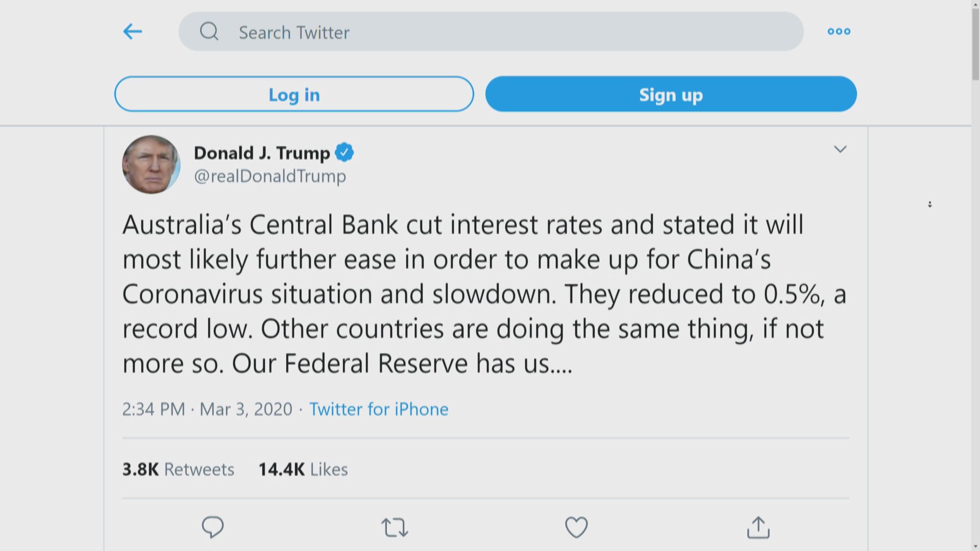Click the search magnifier icon
This screenshot has width=980, height=551.
pyautogui.click(x=209, y=32)
